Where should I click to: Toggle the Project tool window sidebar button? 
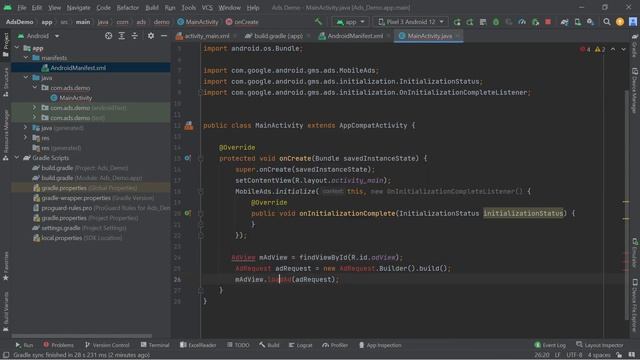point(6,45)
